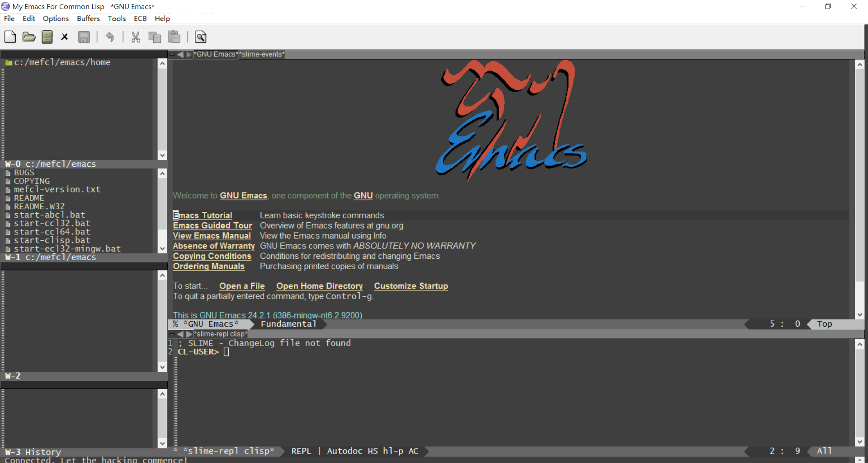Click the REPL mode indicator in the mode line
The image size is (868, 463).
coord(301,451)
